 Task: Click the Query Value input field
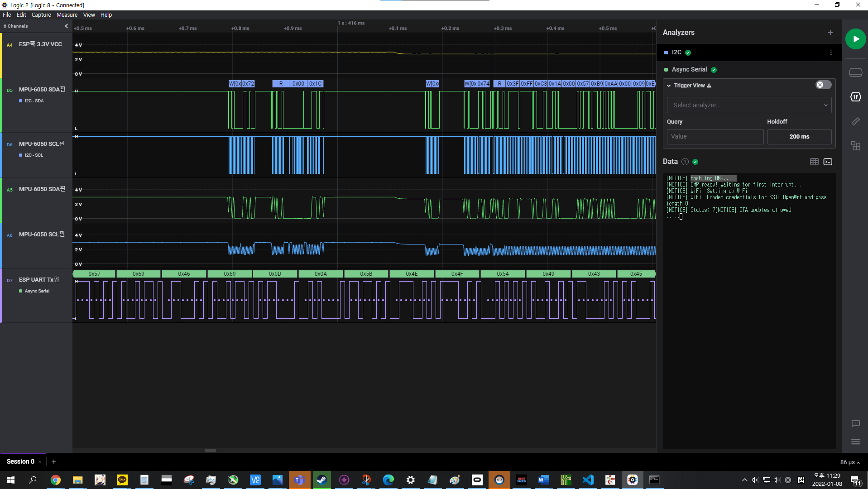click(715, 136)
